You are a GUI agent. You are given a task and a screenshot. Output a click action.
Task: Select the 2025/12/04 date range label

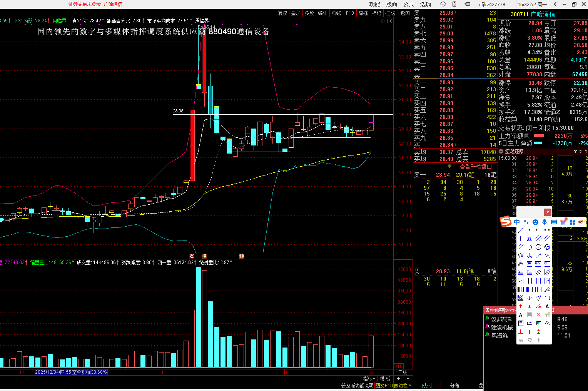pos(71,372)
